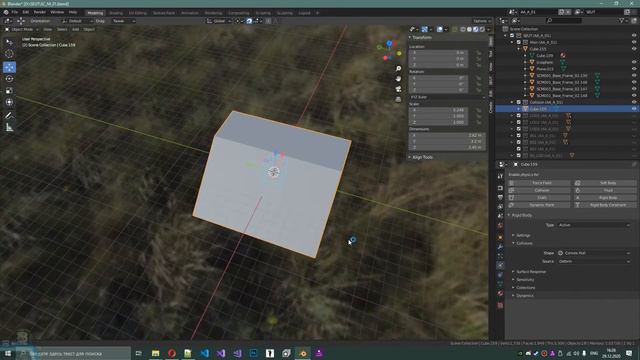Open the File menu

click(15, 12)
